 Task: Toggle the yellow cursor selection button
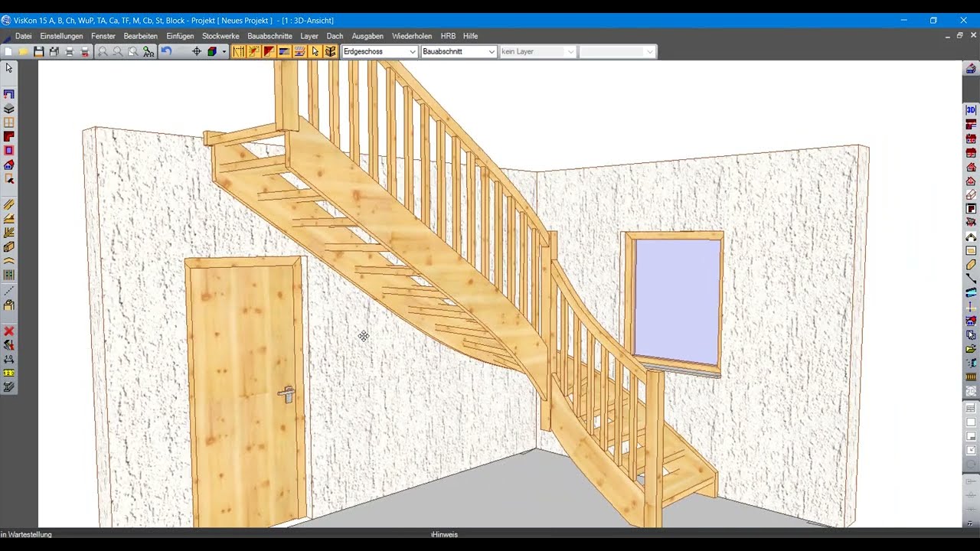point(315,51)
